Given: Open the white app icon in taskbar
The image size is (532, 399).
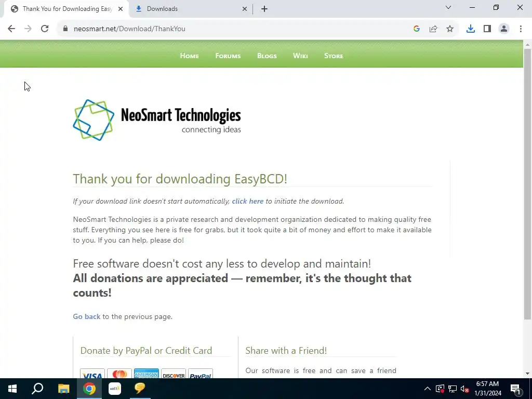Looking at the screenshot, I should [x=115, y=389].
